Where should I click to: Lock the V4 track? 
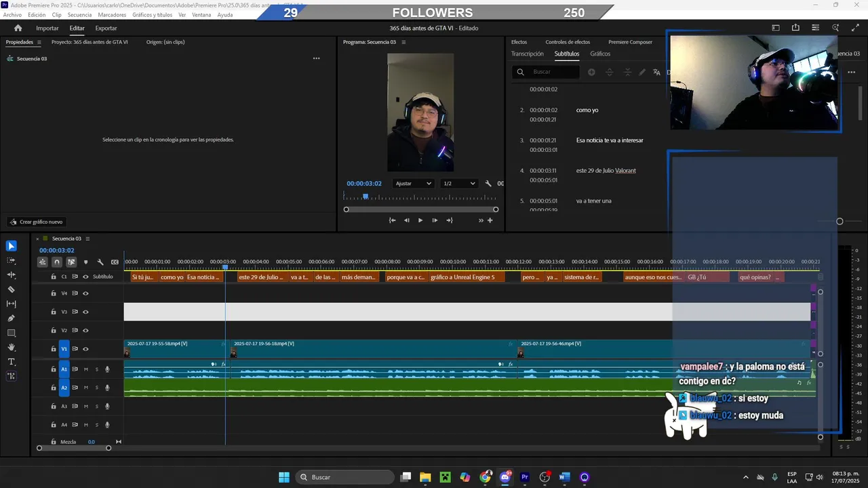tap(54, 293)
